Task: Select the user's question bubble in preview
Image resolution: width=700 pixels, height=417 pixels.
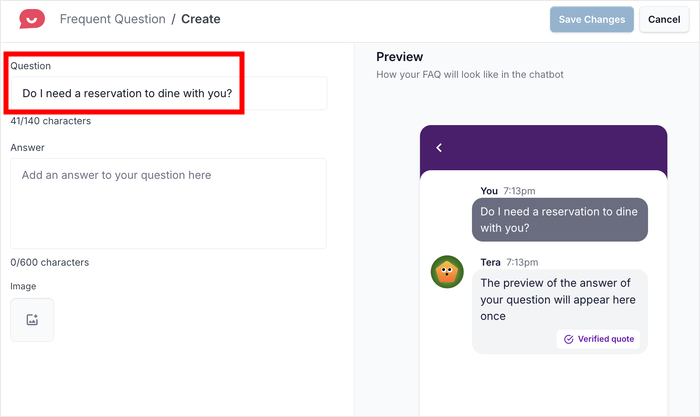Action: click(x=559, y=220)
